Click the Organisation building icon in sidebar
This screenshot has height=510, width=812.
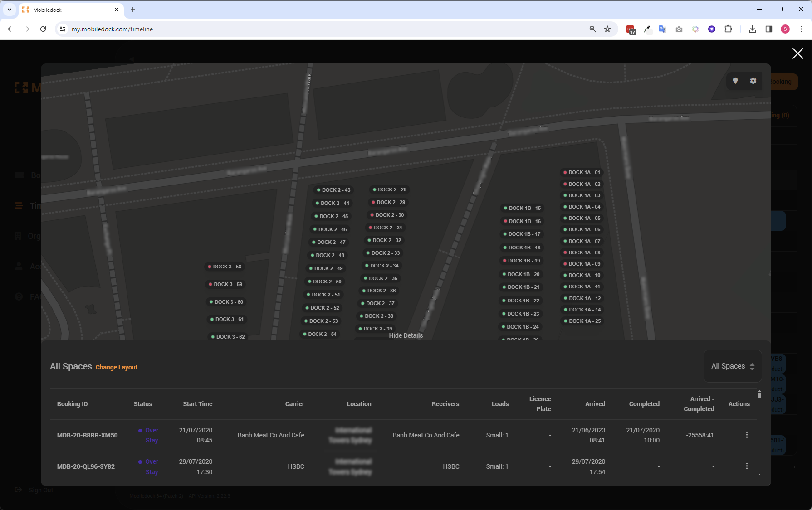[19, 236]
